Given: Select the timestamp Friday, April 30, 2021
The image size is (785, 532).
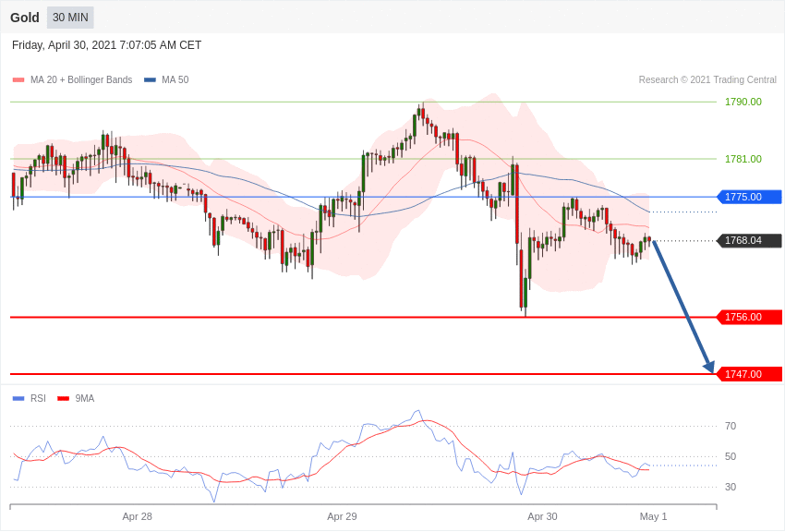Looking at the screenshot, I should pos(106,45).
